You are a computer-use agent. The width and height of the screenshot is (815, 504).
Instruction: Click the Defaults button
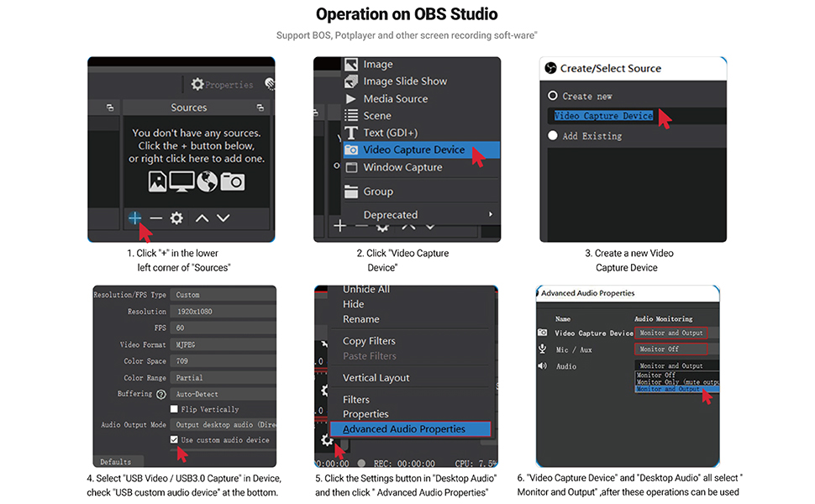click(116, 462)
